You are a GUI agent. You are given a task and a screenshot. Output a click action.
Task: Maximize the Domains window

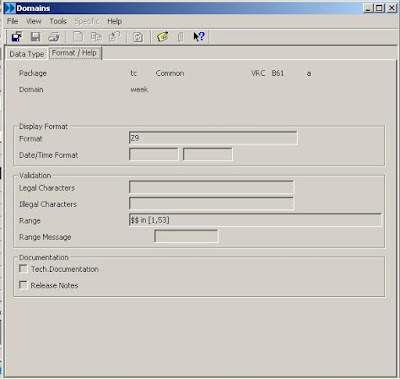(x=379, y=8)
